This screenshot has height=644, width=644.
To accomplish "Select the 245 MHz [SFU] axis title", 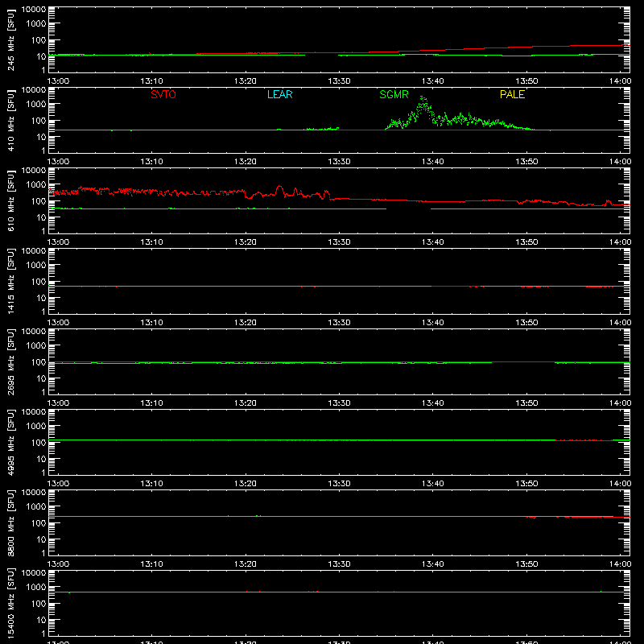I will [10, 41].
